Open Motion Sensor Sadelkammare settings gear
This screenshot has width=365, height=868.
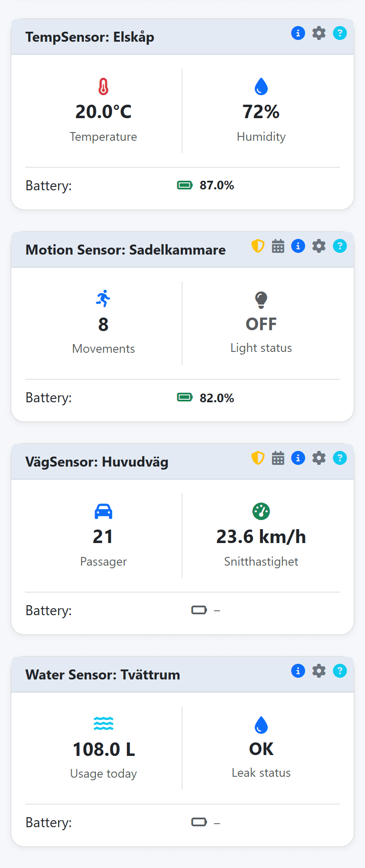pos(319,246)
